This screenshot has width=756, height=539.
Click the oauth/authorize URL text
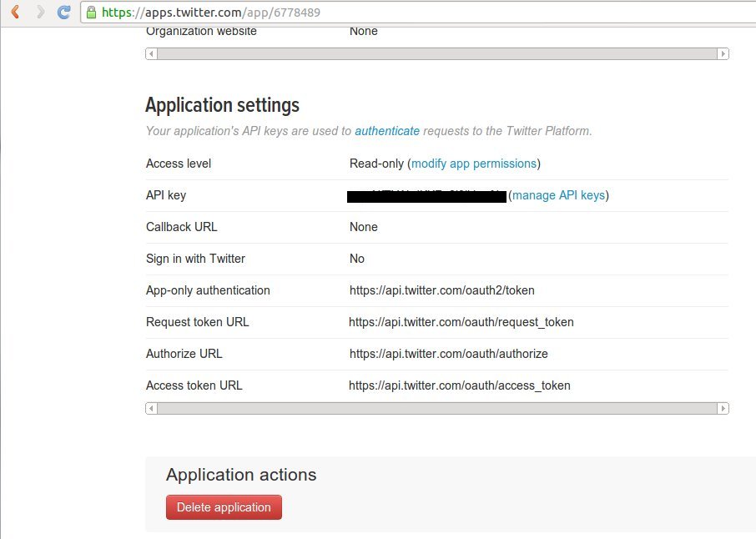click(x=449, y=354)
